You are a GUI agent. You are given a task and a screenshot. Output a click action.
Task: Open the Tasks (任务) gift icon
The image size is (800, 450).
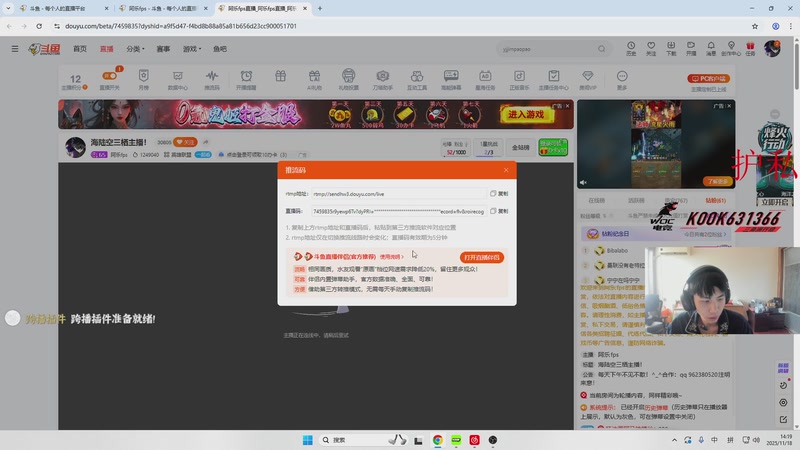(750, 48)
